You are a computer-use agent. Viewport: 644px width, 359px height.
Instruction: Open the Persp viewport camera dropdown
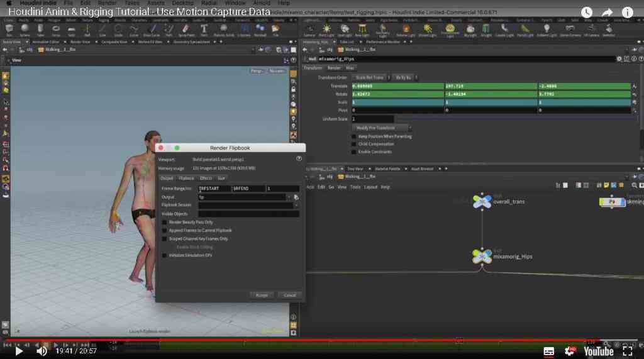point(257,70)
